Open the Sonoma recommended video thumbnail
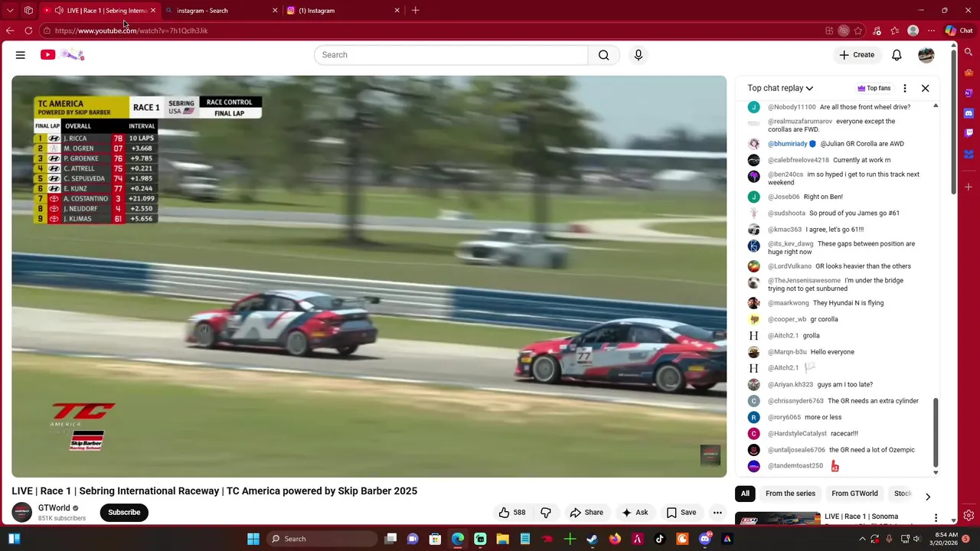This screenshot has height=551, width=980. coord(778,519)
